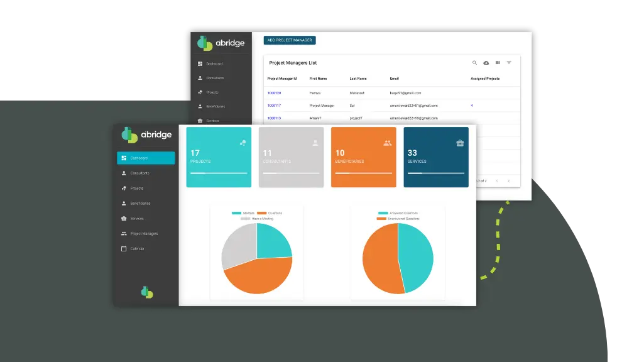Viewport: 644px width, 362px height.
Task: Click the 11 Consultants summary card
Action: click(x=291, y=157)
